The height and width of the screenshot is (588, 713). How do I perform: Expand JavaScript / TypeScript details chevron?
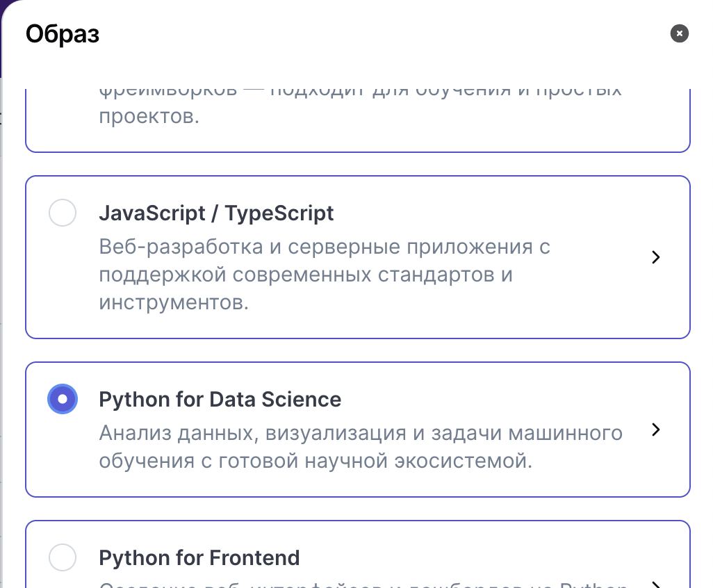(x=655, y=257)
